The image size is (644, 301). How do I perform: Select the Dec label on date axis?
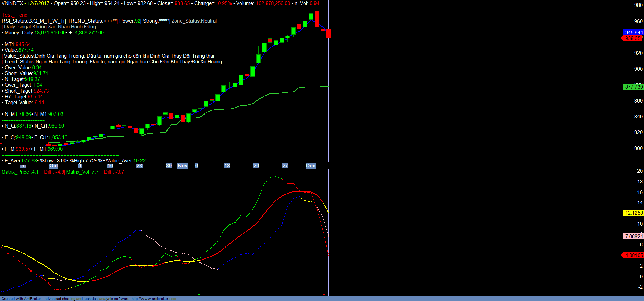(310, 166)
